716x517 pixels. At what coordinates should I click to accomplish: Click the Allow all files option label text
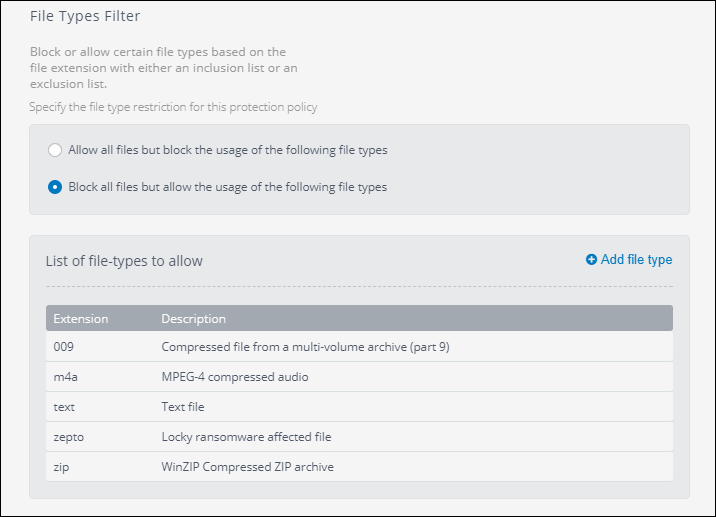click(x=228, y=150)
